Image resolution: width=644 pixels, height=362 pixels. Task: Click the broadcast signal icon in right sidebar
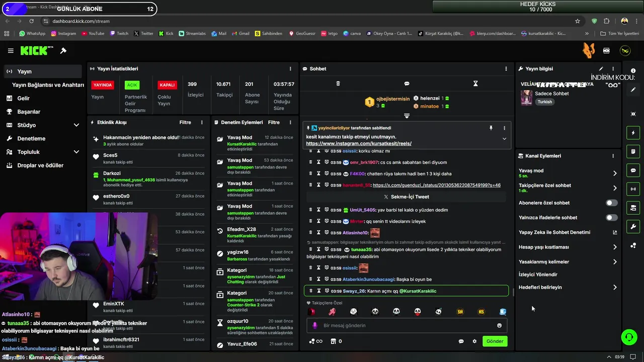coord(633,189)
